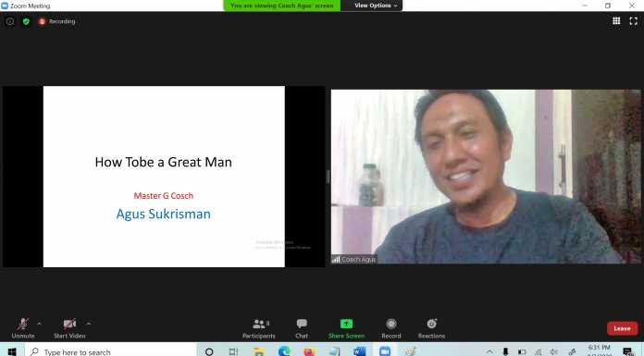This screenshot has width=644, height=356.
Task: Open Microsoft Word from the taskbar
Action: tap(359, 351)
